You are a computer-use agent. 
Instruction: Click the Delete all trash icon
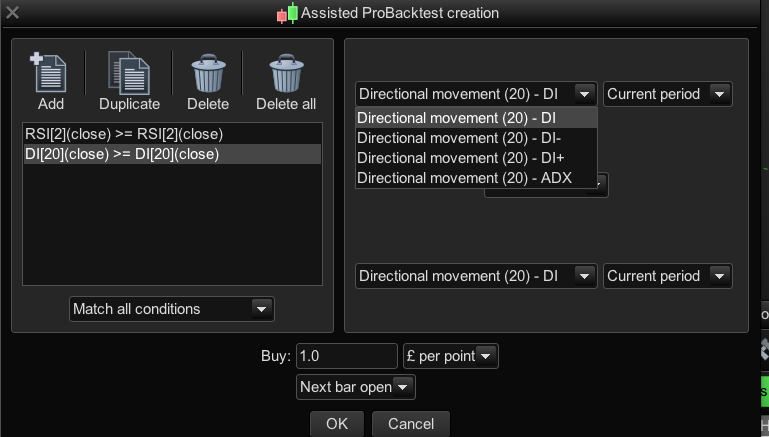(x=286, y=74)
